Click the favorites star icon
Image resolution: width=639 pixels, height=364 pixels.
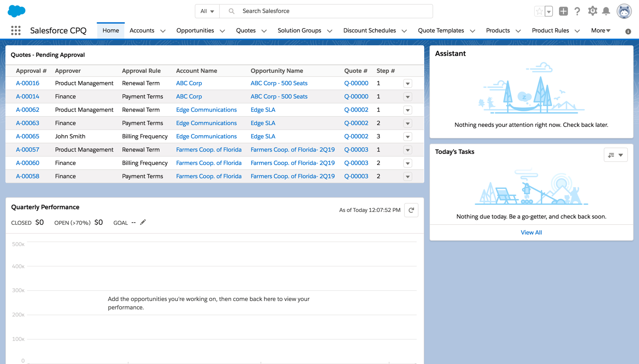[x=539, y=12]
